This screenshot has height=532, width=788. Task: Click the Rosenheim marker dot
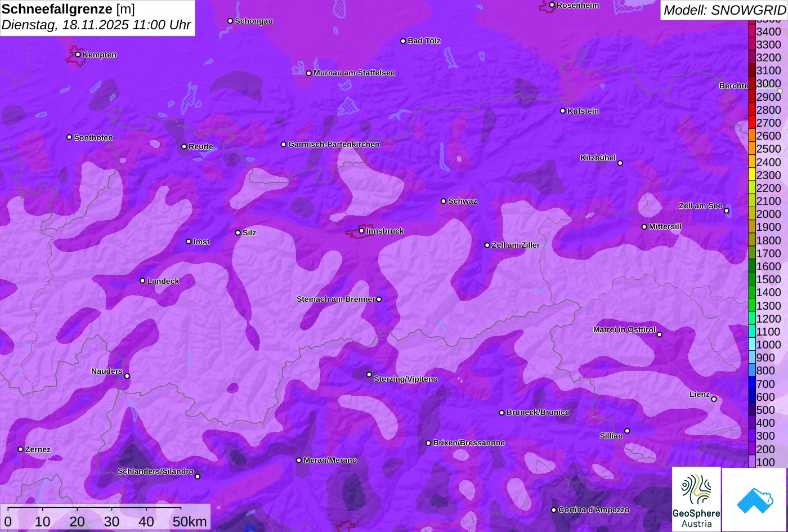(552, 5)
